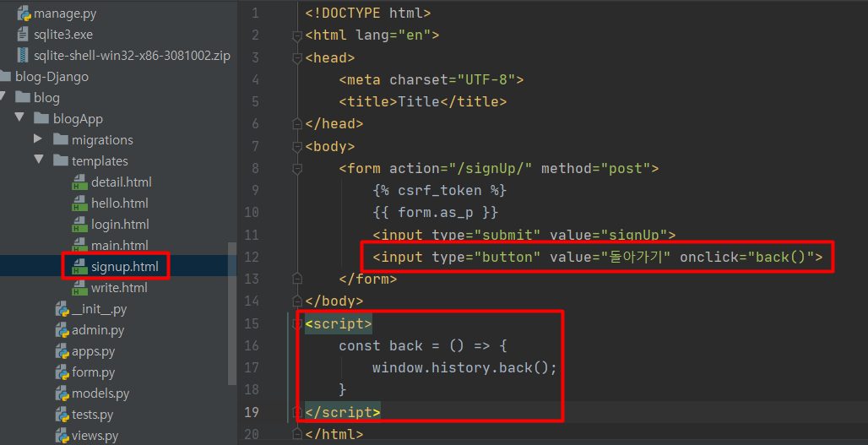Click fold marker at closing script line 19

coord(297,412)
